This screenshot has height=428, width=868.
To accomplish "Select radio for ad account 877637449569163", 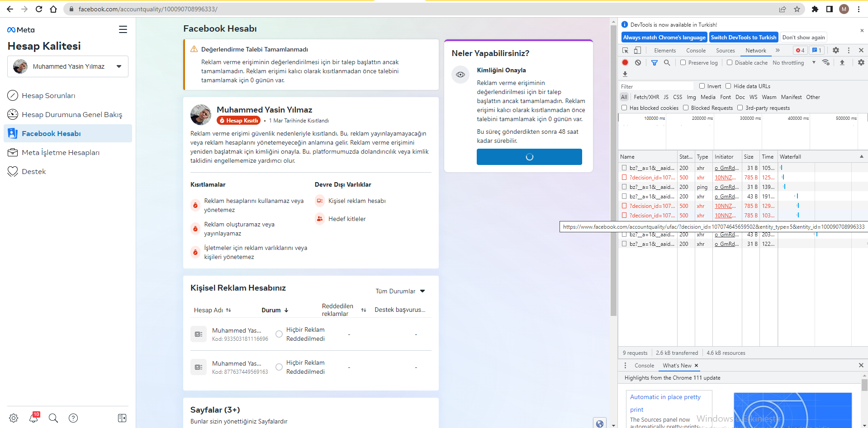I will pos(279,367).
